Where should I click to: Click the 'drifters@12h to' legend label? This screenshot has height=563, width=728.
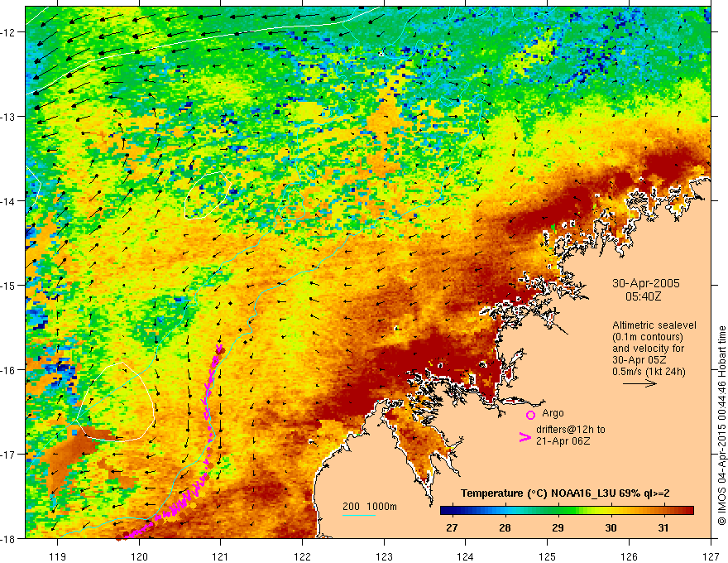(571, 430)
